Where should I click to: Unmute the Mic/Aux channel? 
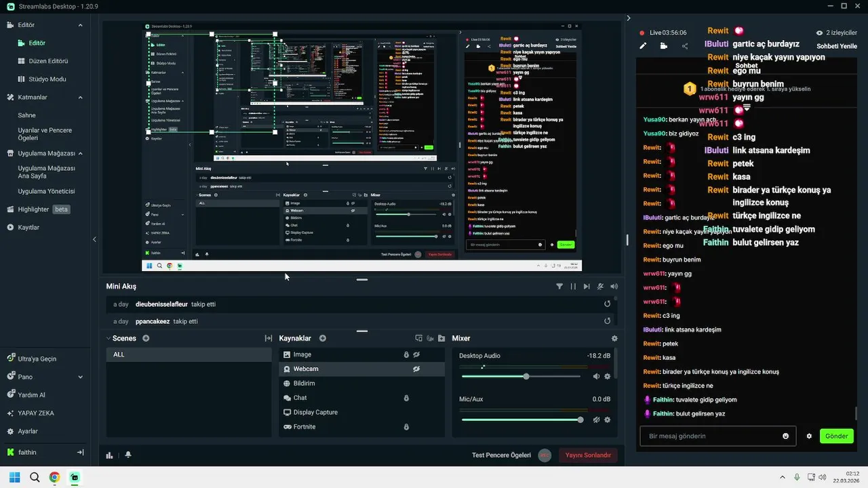pyautogui.click(x=596, y=420)
